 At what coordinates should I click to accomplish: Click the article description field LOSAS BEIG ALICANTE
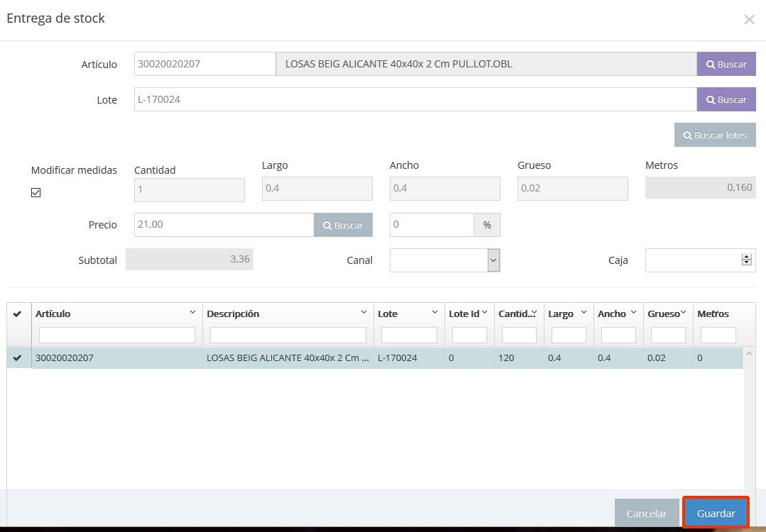(x=486, y=64)
